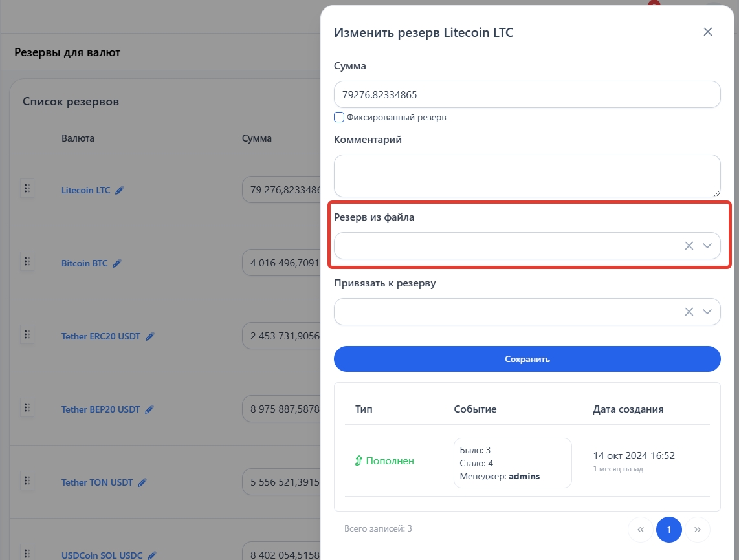
Task: Click the drag handle for Bitcoin BTC row
Action: pos(27,261)
